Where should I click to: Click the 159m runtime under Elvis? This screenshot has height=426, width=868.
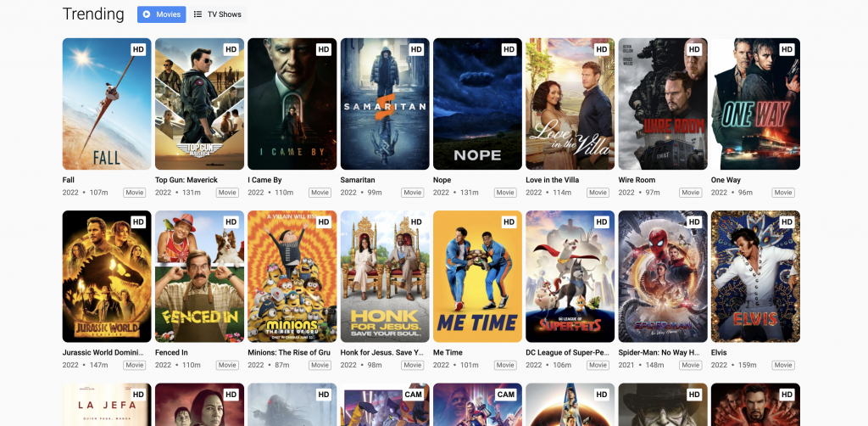pyautogui.click(x=748, y=365)
